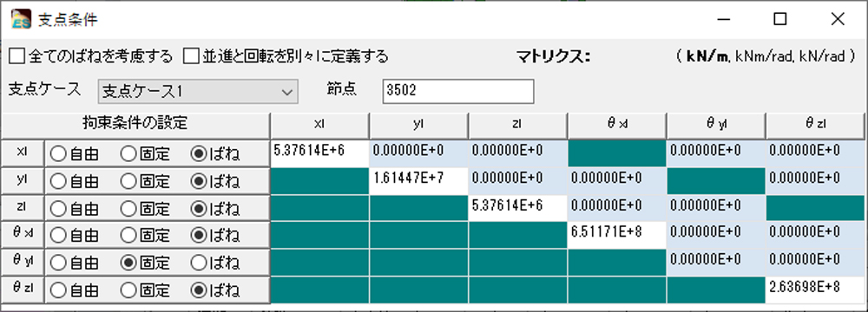Click the zl-zl cell 5.37614E+6
This screenshot has height=312, width=868.
click(517, 209)
